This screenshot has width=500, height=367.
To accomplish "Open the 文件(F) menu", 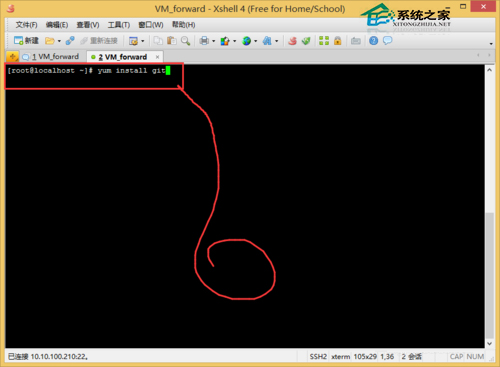I will tap(26, 25).
